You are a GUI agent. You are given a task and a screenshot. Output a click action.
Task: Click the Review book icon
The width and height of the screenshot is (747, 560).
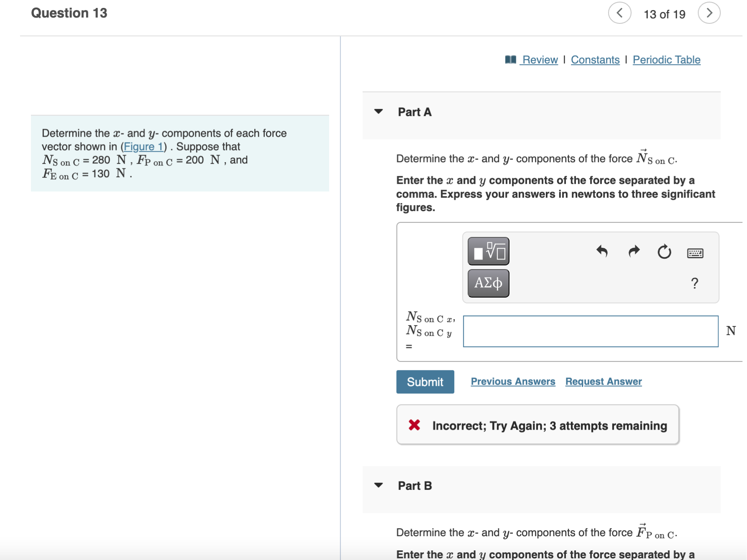pyautogui.click(x=511, y=60)
